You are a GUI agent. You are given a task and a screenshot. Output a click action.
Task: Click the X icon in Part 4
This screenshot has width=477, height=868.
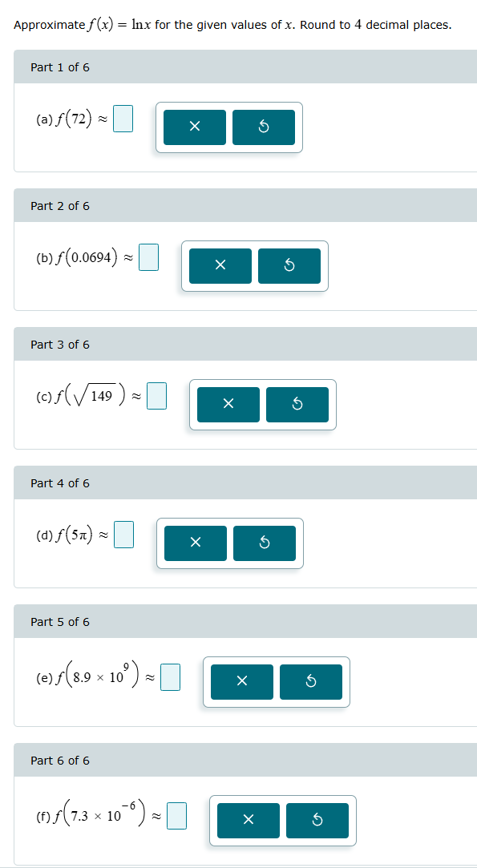pyautogui.click(x=194, y=543)
